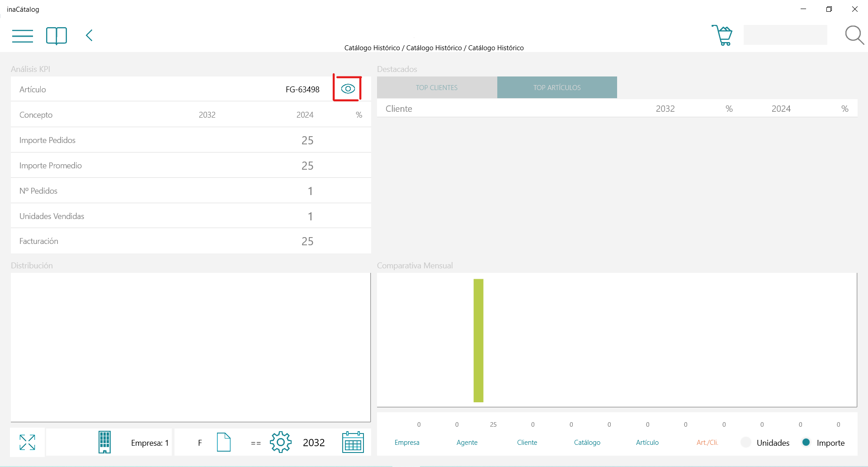Click the document page icon
The image size is (868, 467).
click(x=224, y=442)
